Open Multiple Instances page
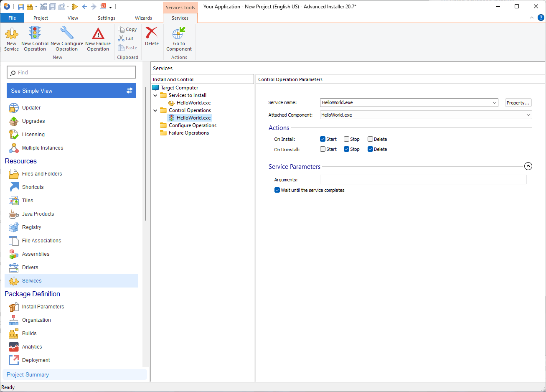 (x=71, y=148)
